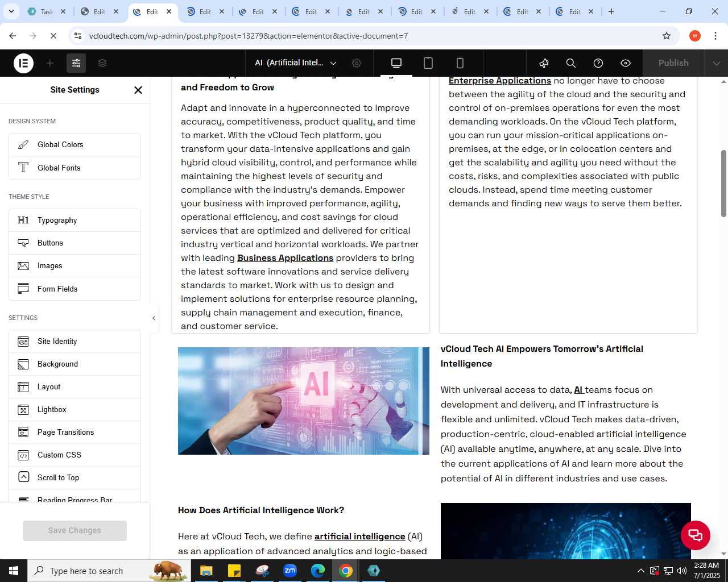Open Site Identity settings
This screenshot has height=582, width=728.
point(75,342)
